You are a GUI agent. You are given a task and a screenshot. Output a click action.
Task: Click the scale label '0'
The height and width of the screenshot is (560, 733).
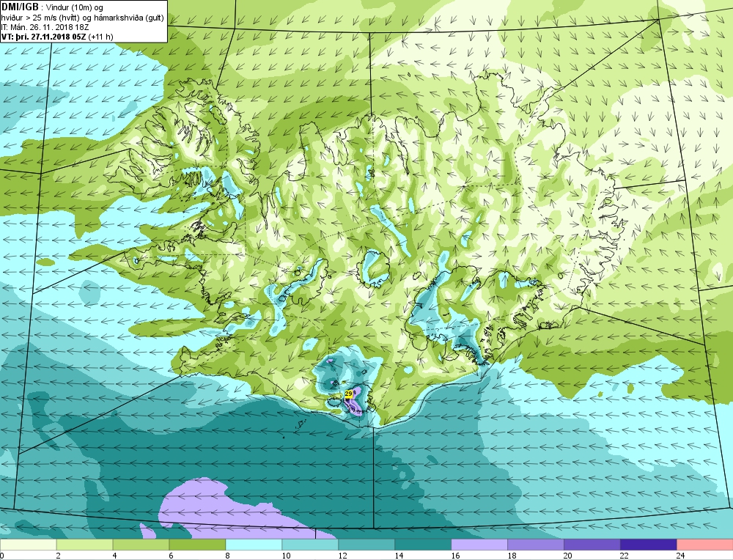[2, 556]
